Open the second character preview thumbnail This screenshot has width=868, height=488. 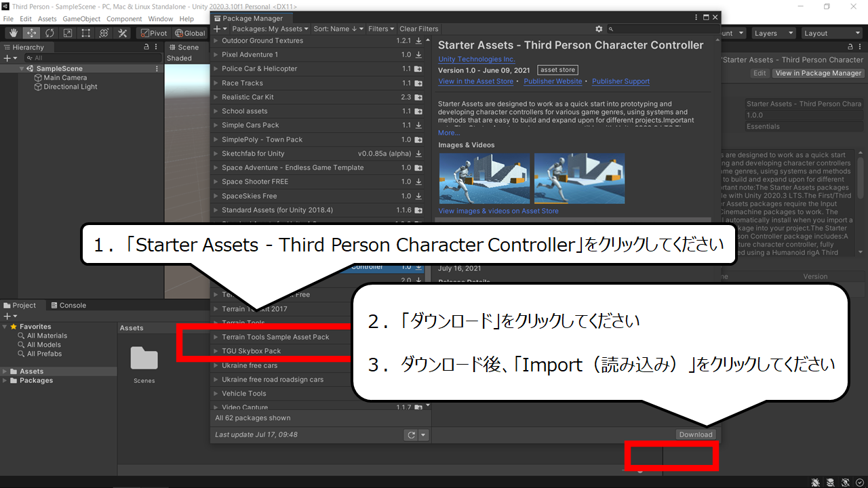tap(579, 178)
